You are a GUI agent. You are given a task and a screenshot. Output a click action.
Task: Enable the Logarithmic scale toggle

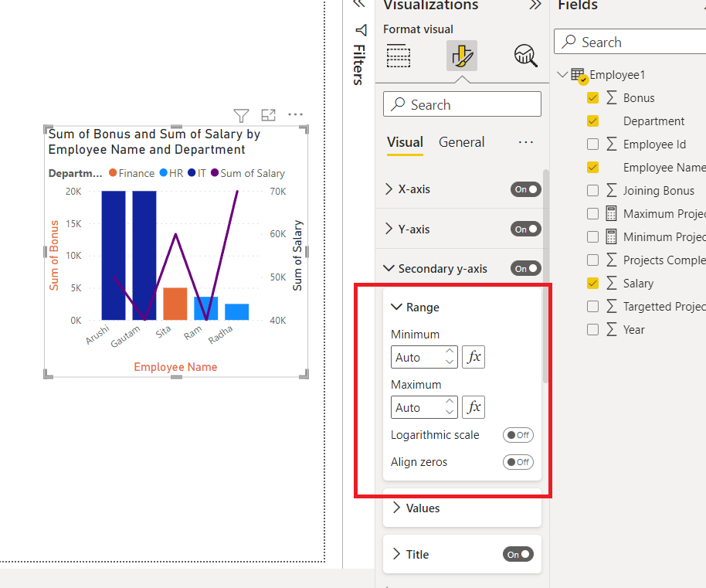coord(518,435)
